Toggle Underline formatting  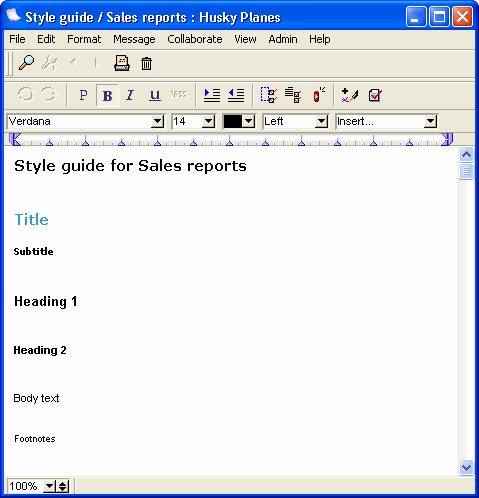(x=155, y=95)
